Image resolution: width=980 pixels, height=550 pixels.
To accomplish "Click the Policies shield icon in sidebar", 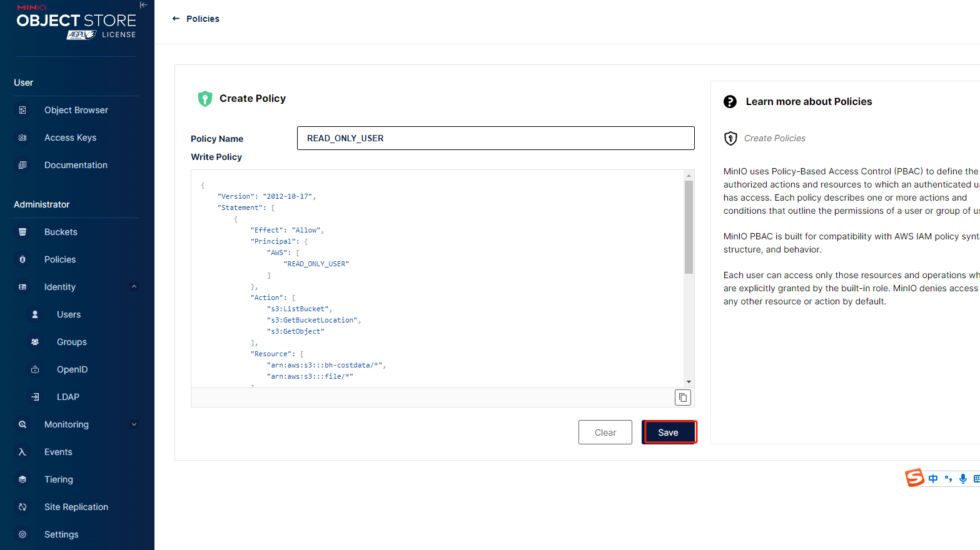I will (23, 259).
